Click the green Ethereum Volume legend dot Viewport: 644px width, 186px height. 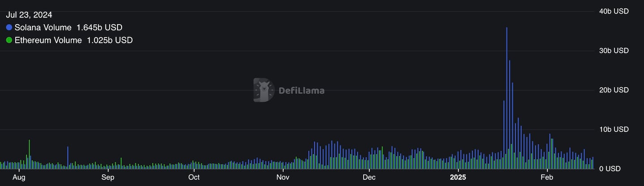[9, 40]
